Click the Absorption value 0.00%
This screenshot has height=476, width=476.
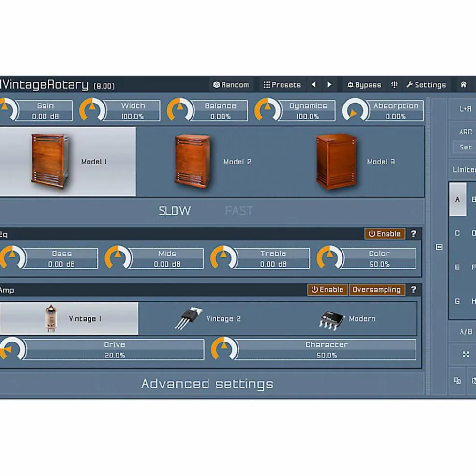click(x=396, y=116)
